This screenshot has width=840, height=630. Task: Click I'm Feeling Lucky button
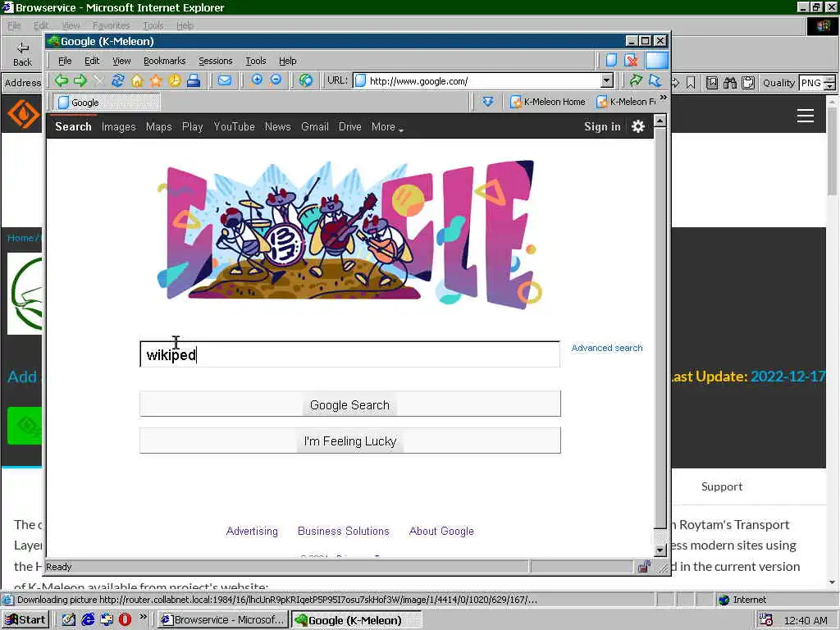(349, 441)
